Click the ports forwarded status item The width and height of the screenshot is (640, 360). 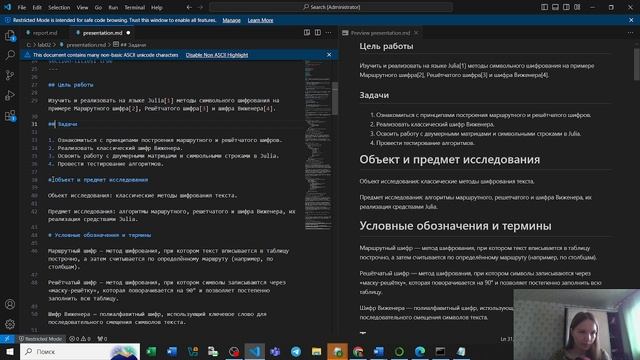tap(102, 339)
